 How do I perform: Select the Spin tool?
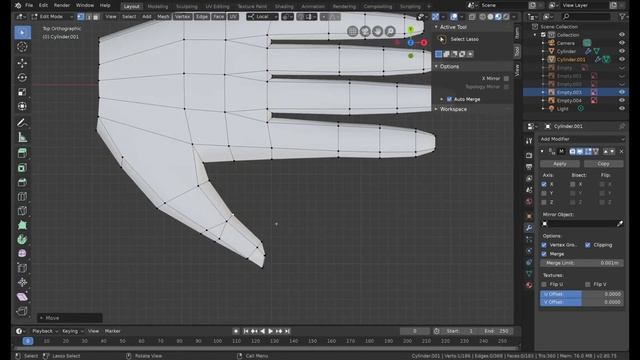click(x=22, y=239)
